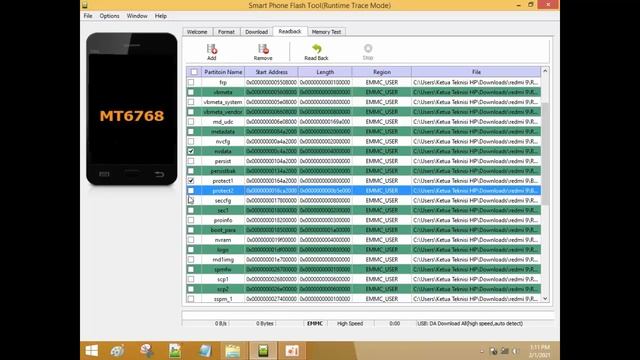
Task: Open the Options menu
Action: 109,16
